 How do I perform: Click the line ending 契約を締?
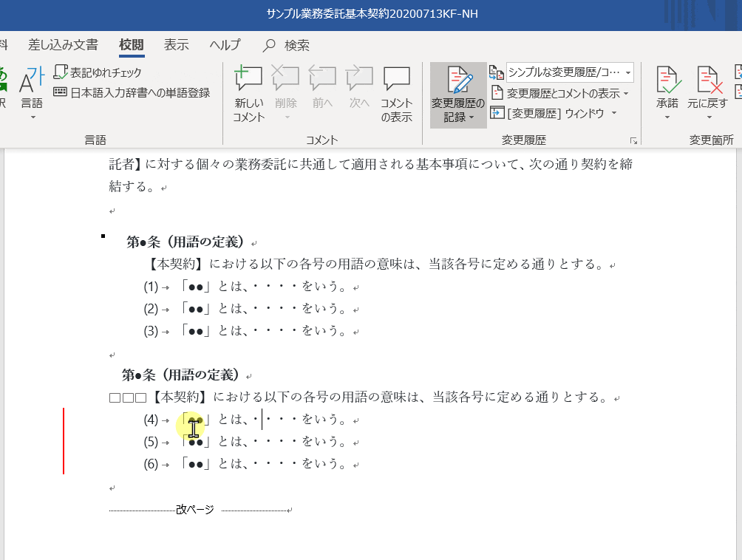click(371, 164)
